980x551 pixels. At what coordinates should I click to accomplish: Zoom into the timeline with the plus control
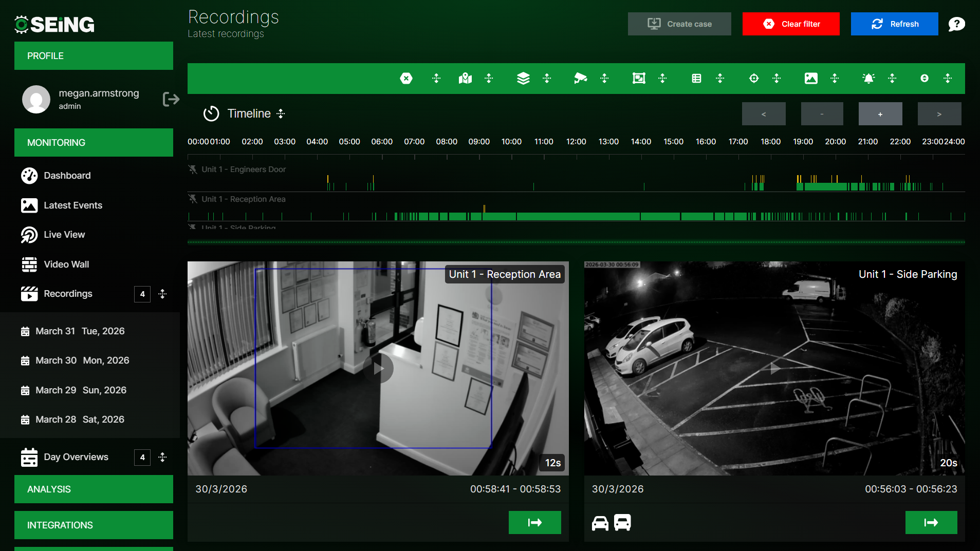point(880,113)
